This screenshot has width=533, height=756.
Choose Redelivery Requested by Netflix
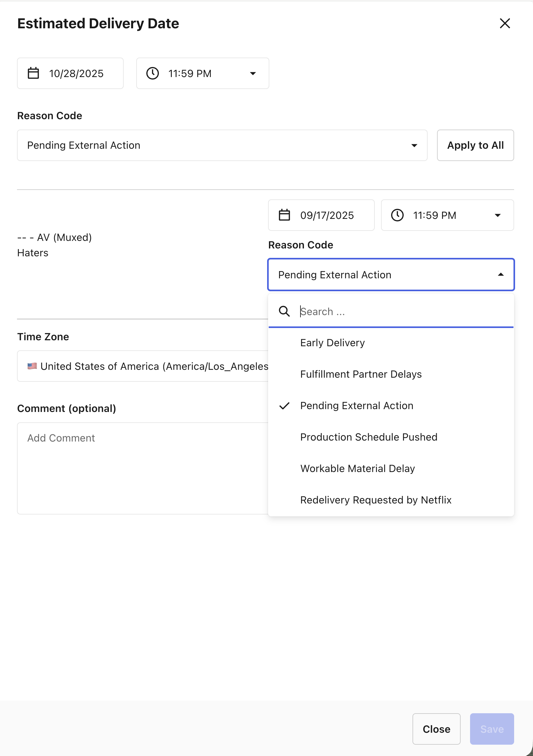pos(376,500)
